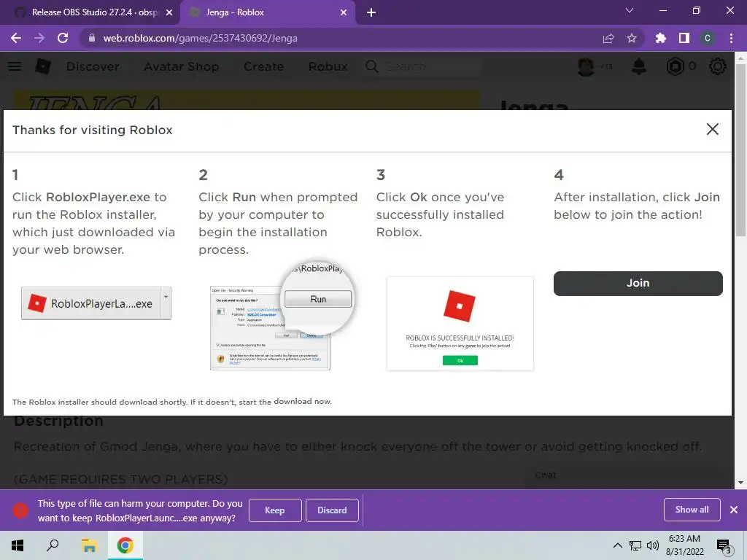Open the Windows notification center

point(724,547)
